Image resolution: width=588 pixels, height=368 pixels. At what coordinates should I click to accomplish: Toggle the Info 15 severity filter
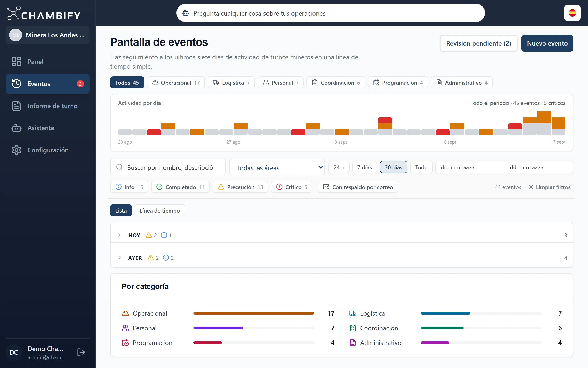point(129,187)
